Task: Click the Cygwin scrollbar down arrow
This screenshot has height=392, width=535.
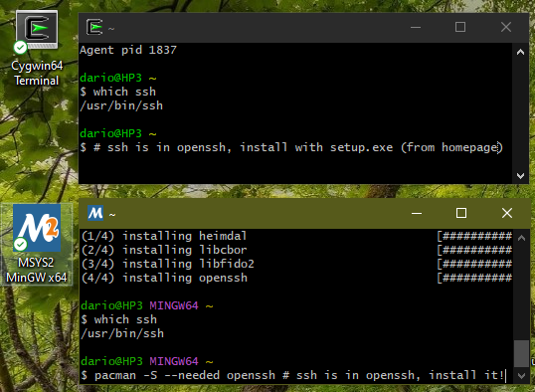Action: tap(520, 176)
